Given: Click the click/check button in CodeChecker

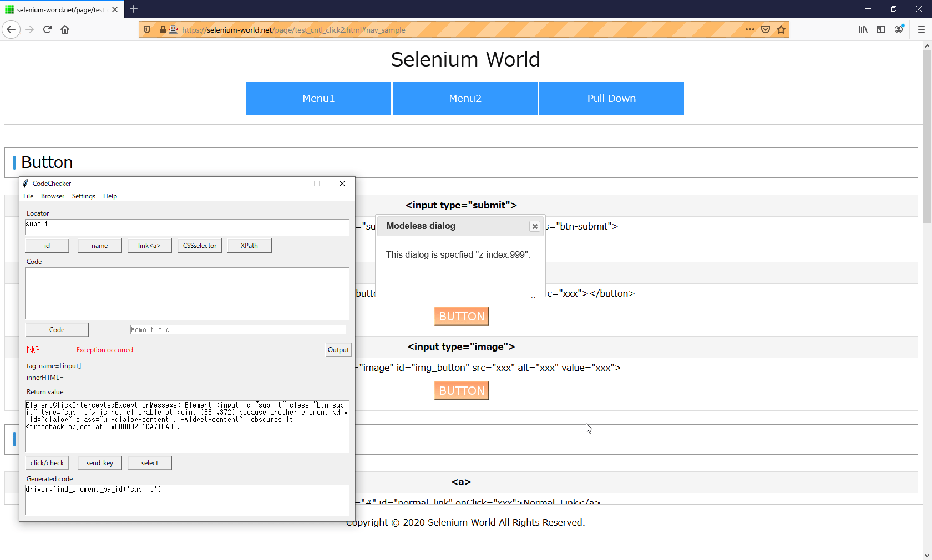Looking at the screenshot, I should tap(47, 462).
